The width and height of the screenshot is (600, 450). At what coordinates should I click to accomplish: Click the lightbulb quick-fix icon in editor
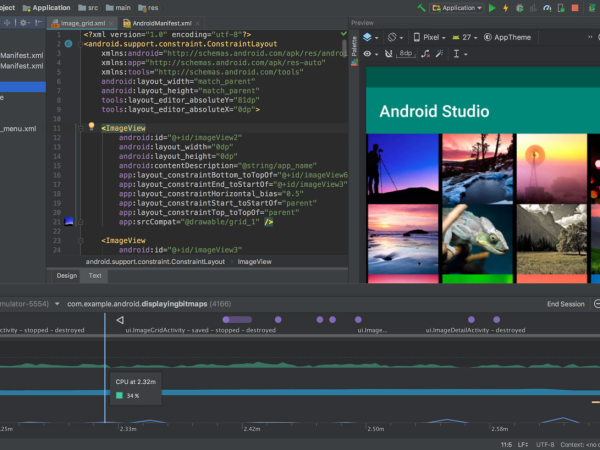pos(91,127)
